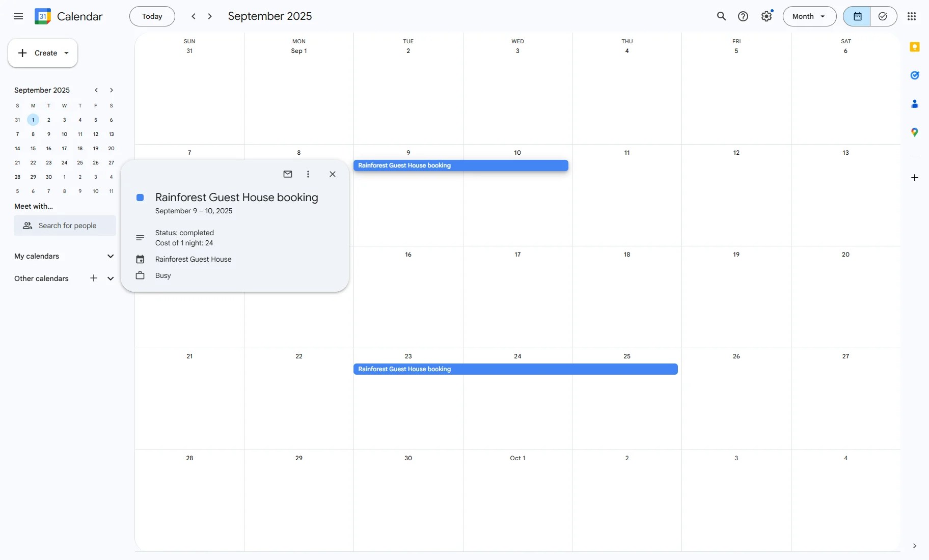Viewport: 929px width, 560px height.
Task: Previous month arrow in mini calendar
Action: click(x=96, y=90)
